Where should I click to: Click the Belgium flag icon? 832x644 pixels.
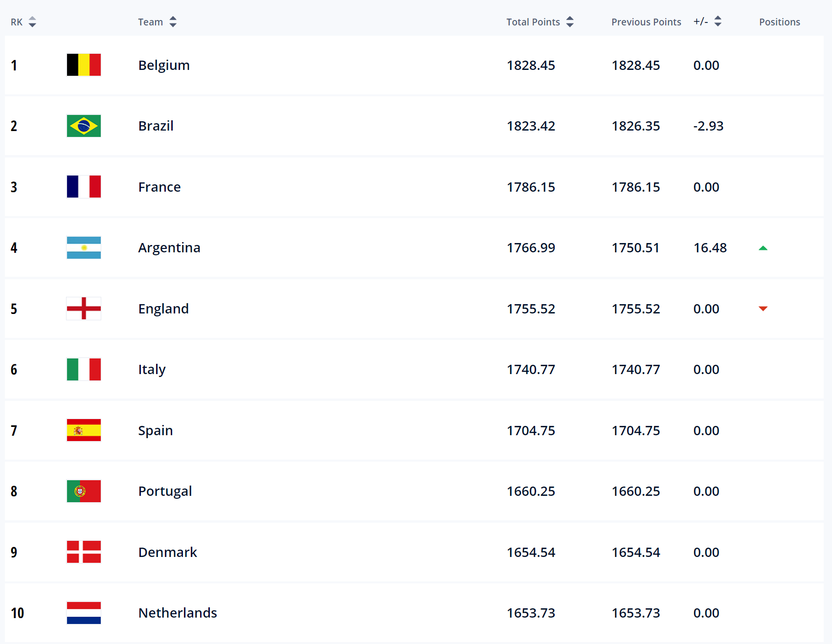pyautogui.click(x=84, y=65)
